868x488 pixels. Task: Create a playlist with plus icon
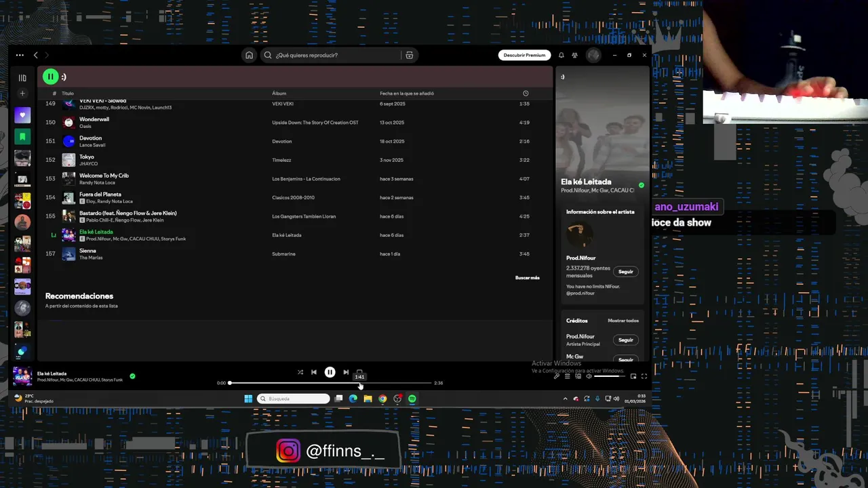(22, 94)
